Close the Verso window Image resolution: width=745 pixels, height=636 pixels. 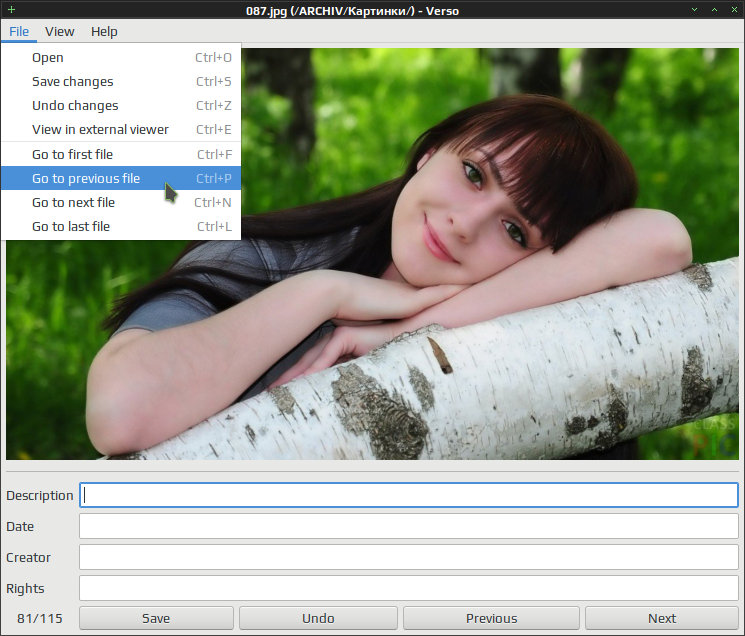tap(734, 9)
